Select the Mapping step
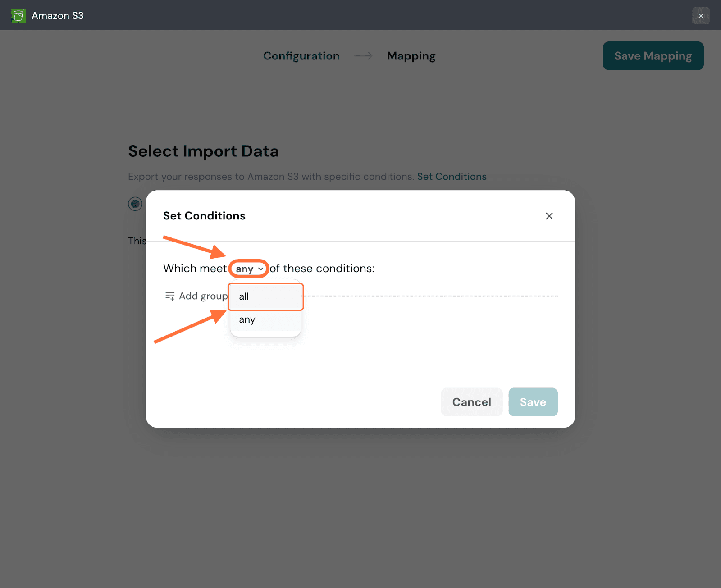This screenshot has width=721, height=588. [411, 56]
